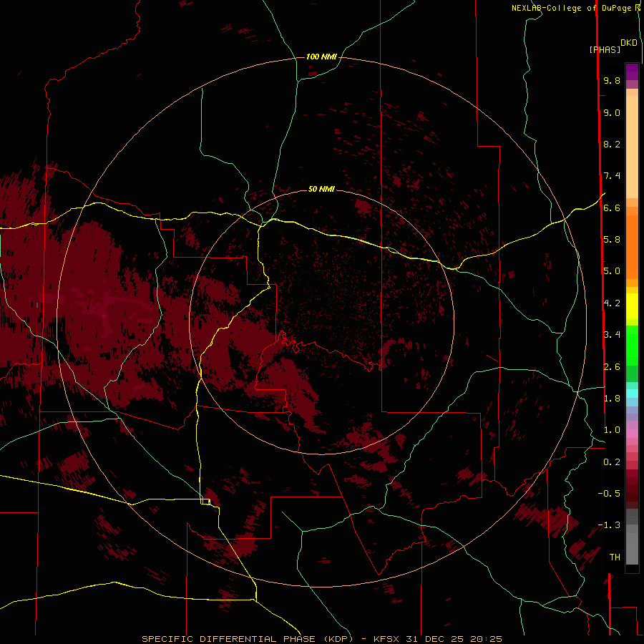Click the orange band in the legend
Image resolution: width=644 pixels, height=644 pixels.
pos(632,246)
